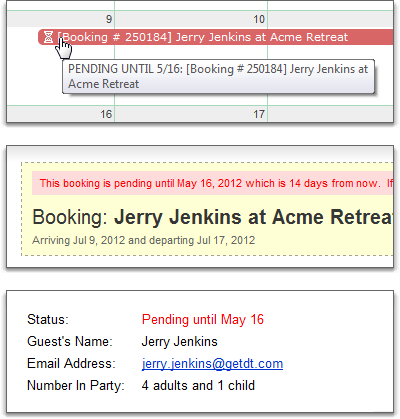
Task: Click the hourglass pending icon on booking bar
Action: (x=49, y=37)
